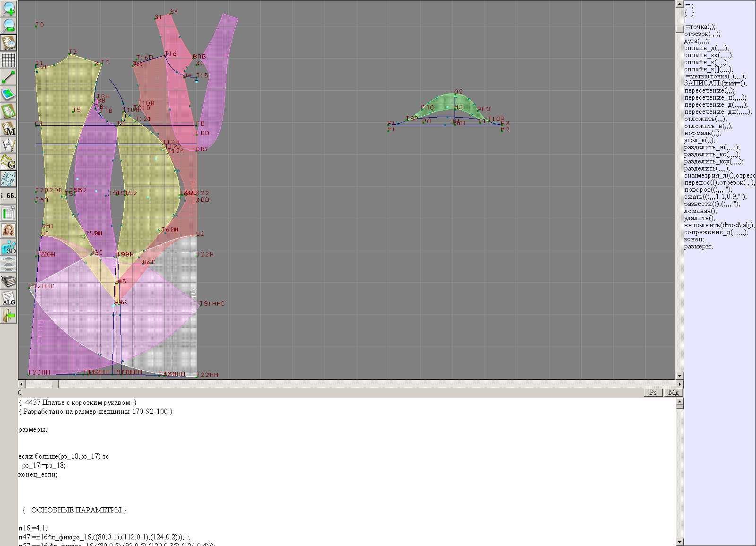This screenshot has width=756, height=546.
Task: Click the zoom in magnifier icon
Action: point(9,9)
